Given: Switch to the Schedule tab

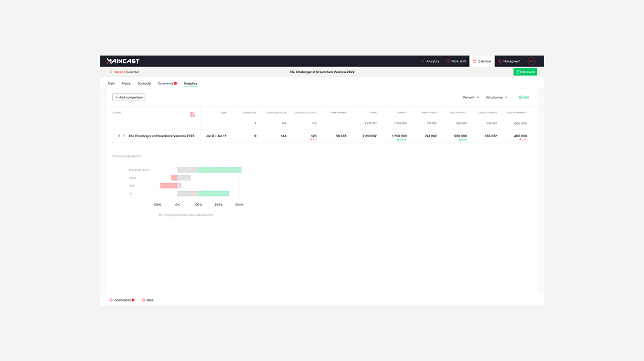Looking at the screenshot, I should tap(144, 83).
